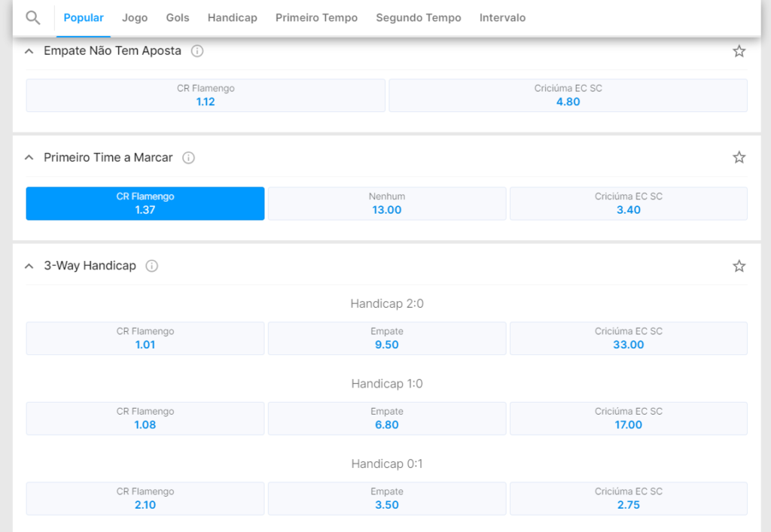Pick Criciúma EC SC at 3.40

pyautogui.click(x=629, y=203)
